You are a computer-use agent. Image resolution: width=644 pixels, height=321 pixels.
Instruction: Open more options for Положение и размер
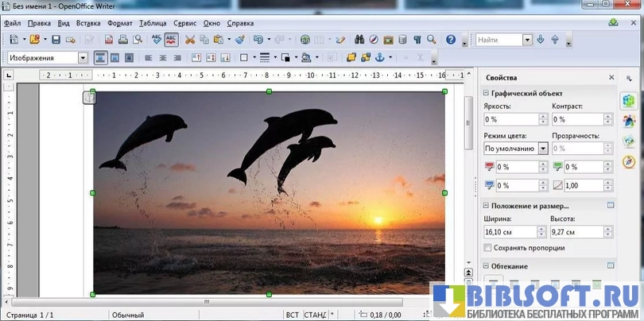pyautogui.click(x=611, y=205)
